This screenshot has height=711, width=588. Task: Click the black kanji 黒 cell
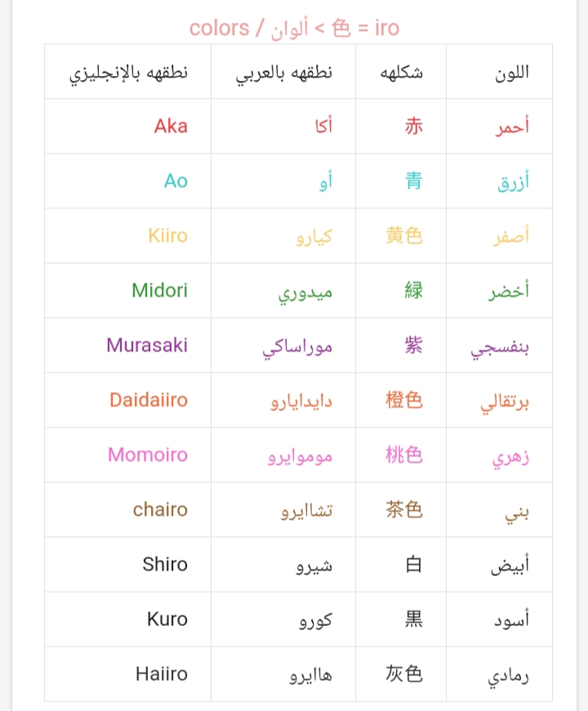(x=414, y=619)
